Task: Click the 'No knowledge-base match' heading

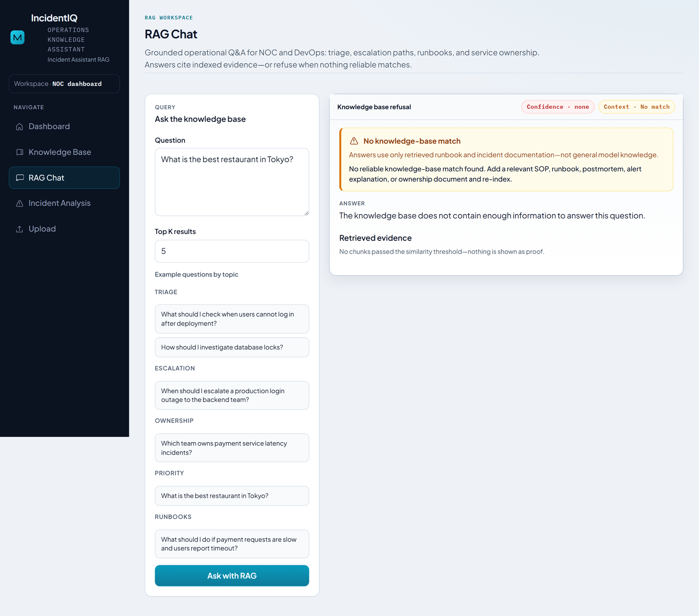Action: (x=412, y=141)
